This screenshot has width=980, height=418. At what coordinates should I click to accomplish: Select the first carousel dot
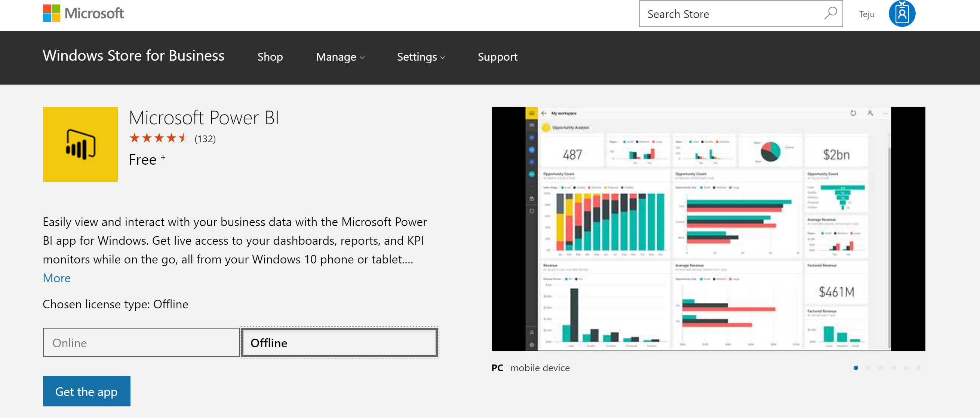point(855,368)
